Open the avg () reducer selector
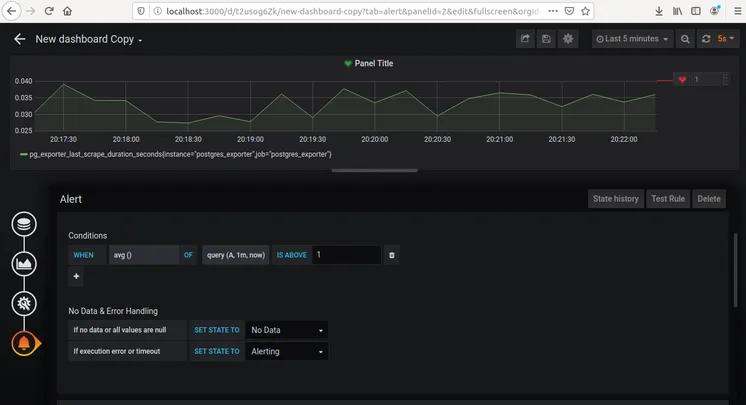 click(144, 255)
